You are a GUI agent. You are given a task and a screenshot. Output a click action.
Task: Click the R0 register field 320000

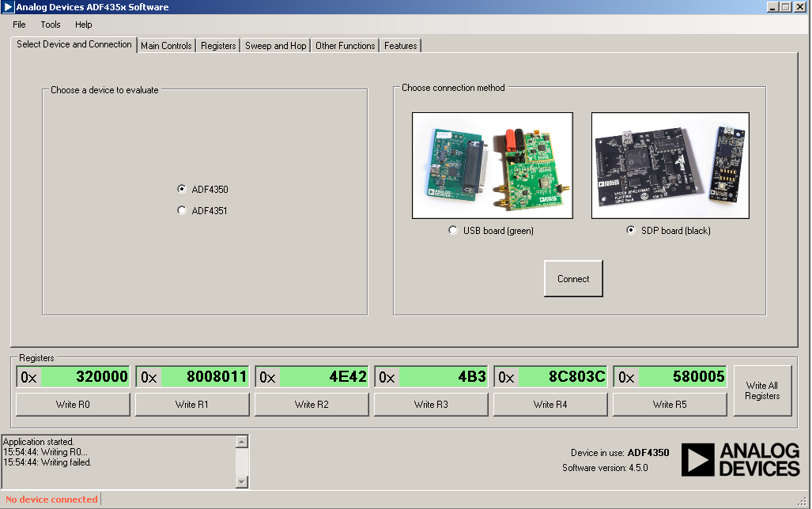pyautogui.click(x=85, y=376)
